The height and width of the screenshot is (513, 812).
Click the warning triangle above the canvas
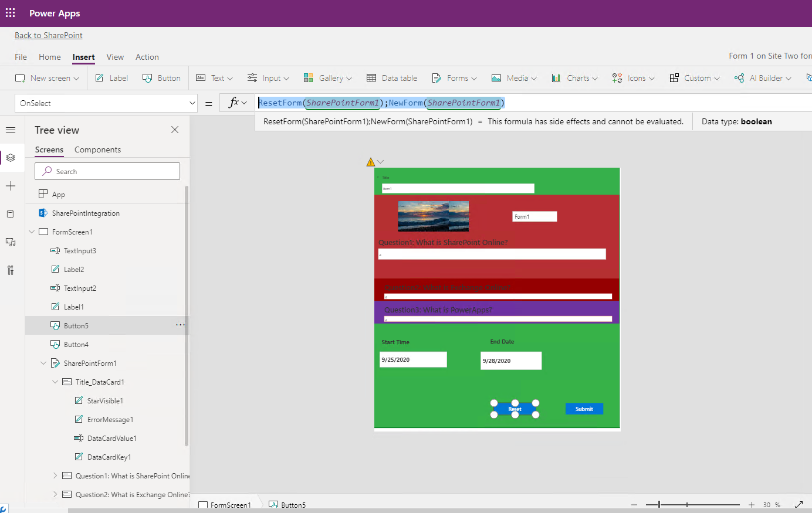(x=370, y=161)
